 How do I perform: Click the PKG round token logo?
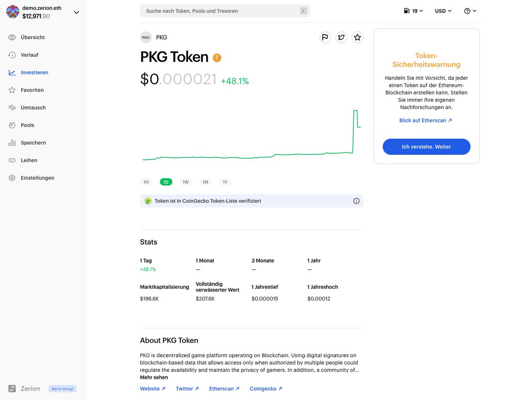[x=146, y=37]
